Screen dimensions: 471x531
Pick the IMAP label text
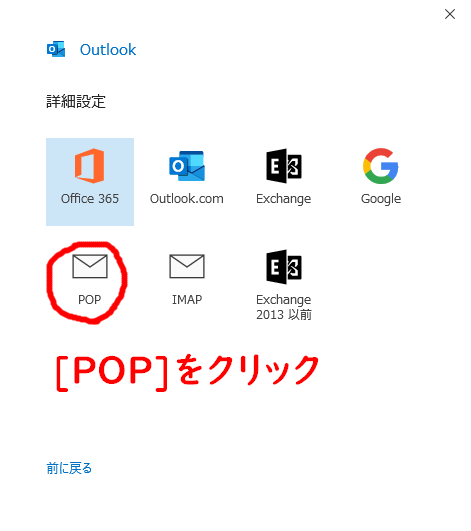point(187,299)
